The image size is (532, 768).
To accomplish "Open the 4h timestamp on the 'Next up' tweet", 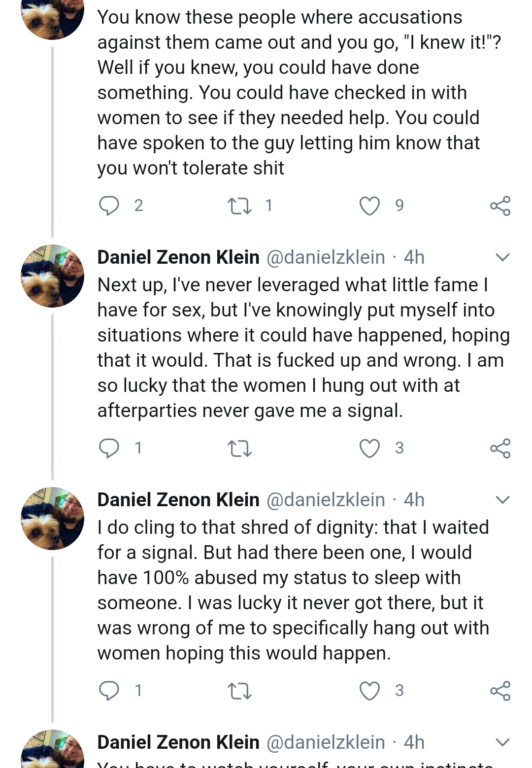I will tap(414, 257).
